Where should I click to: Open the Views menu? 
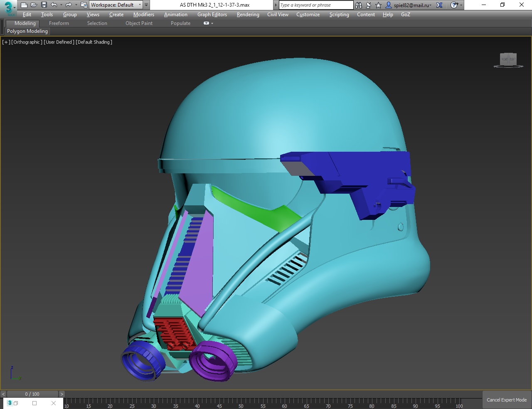click(93, 15)
